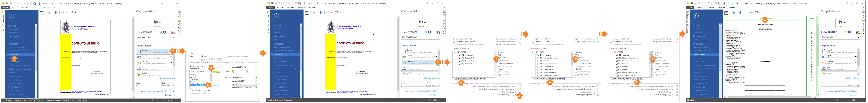Open 'stampa Formule STANDARD' dropdown

pyautogui.click(x=256, y=88)
